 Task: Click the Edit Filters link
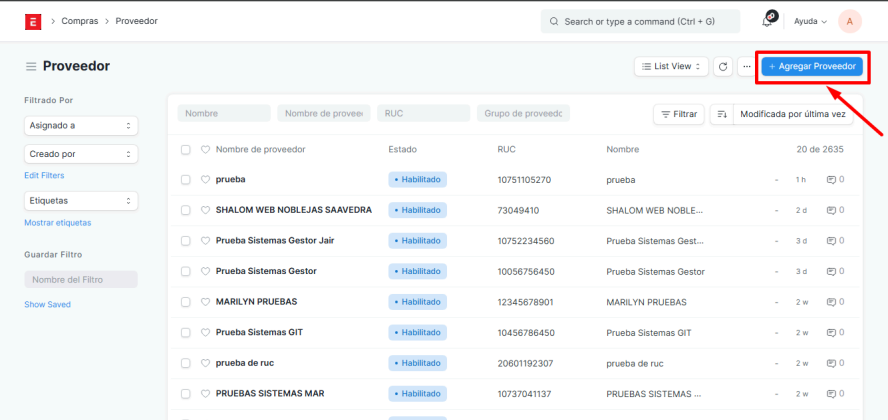[x=45, y=176]
